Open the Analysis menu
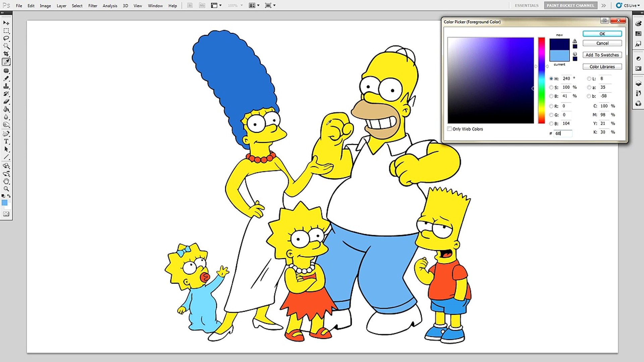The image size is (644, 362). pyautogui.click(x=110, y=6)
